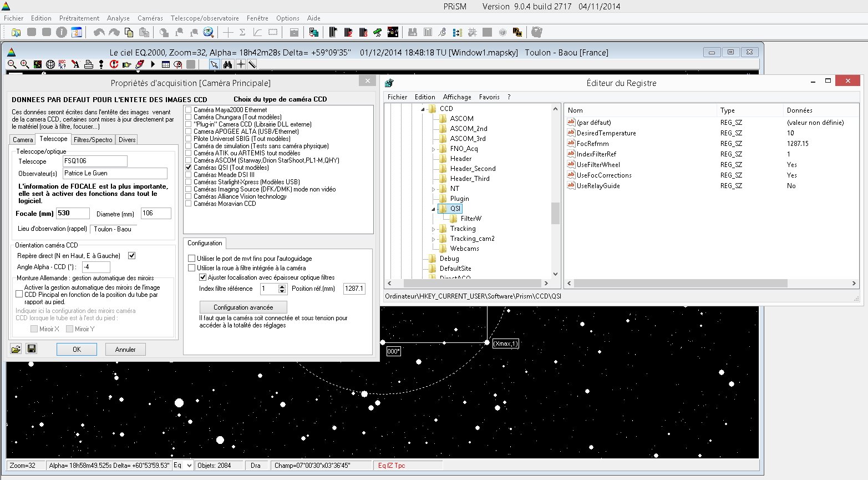Open the Eq coordinate dropdown in status bar
Screen dimensions: 868x480
coord(189,466)
